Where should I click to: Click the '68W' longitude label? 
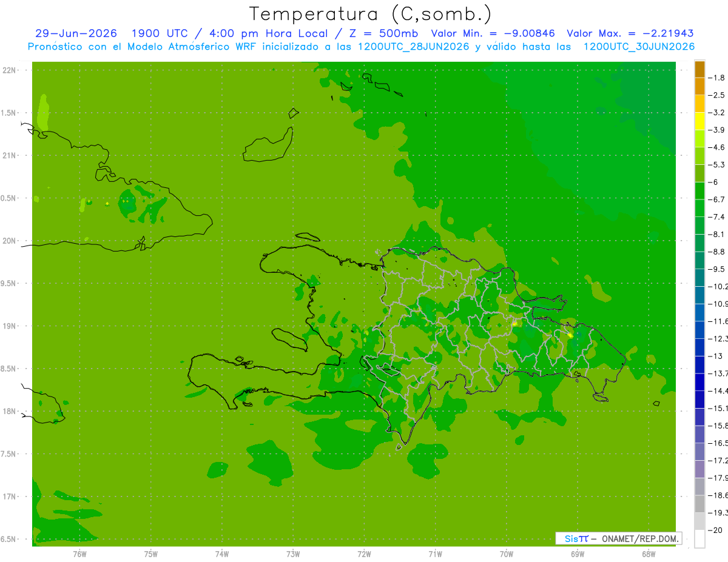pyautogui.click(x=649, y=554)
